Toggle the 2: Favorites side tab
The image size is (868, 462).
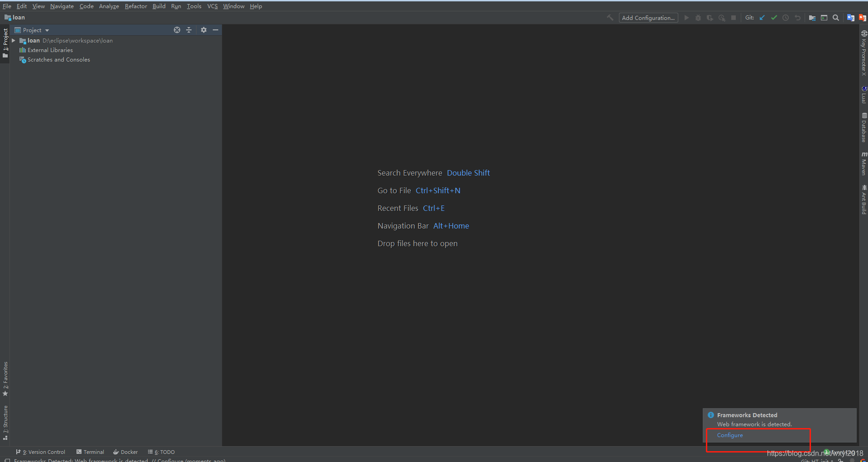coord(5,378)
